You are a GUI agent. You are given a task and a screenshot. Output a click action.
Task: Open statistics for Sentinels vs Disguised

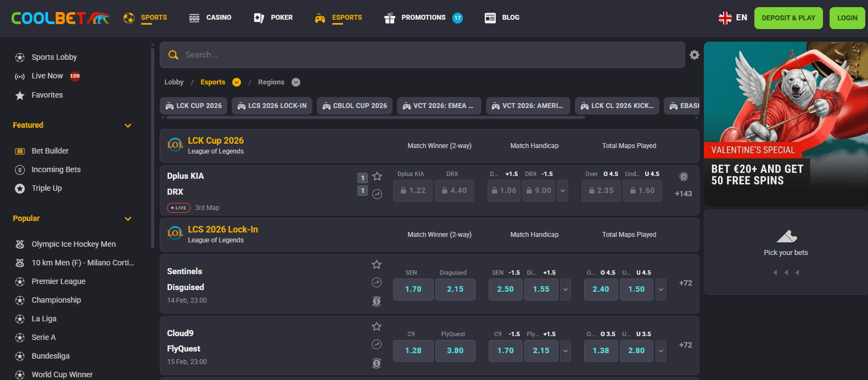click(x=377, y=282)
